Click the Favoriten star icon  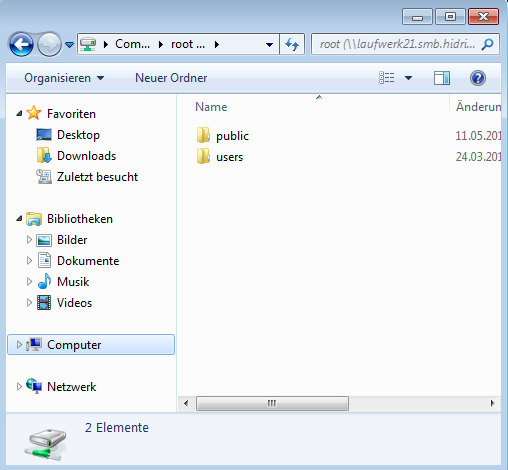pyautogui.click(x=34, y=113)
